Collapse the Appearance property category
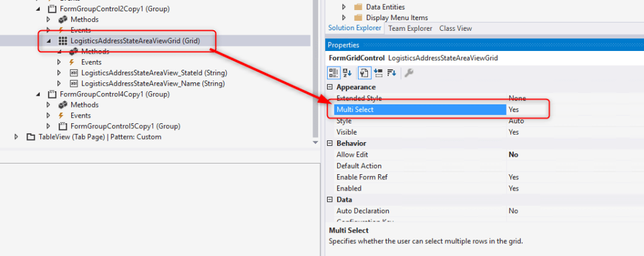 (331, 87)
